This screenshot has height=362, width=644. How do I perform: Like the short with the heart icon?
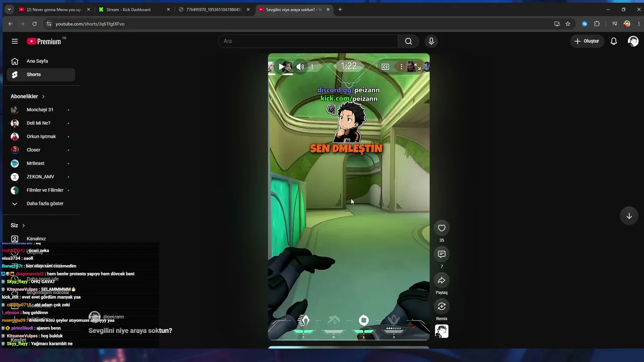pos(442,228)
